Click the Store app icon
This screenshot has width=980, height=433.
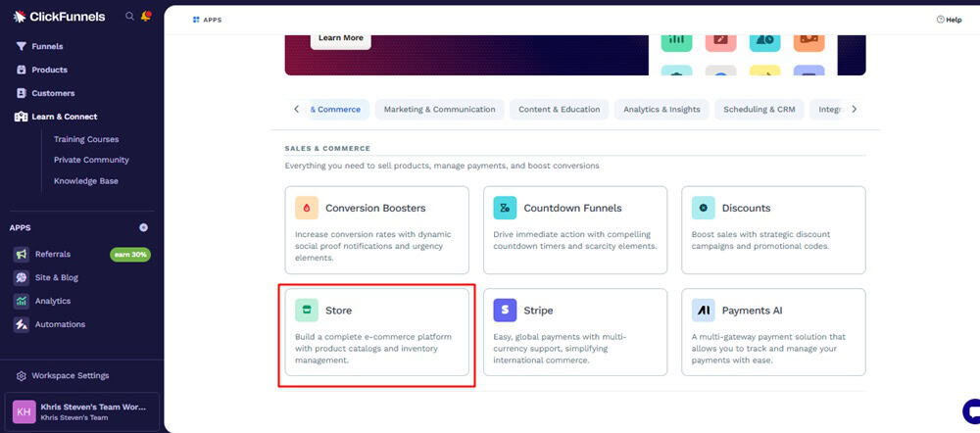pyautogui.click(x=306, y=310)
